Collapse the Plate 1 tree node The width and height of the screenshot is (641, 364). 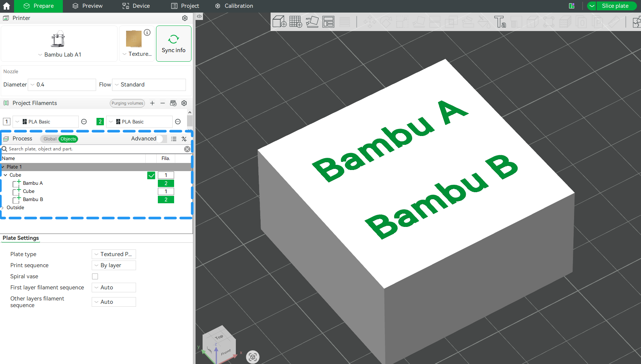click(3, 167)
